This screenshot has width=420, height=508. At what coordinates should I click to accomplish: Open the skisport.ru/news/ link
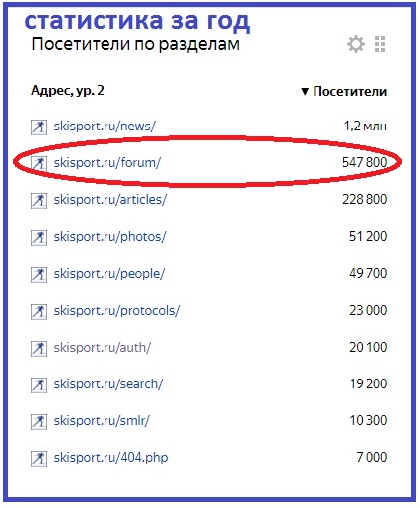tap(105, 127)
